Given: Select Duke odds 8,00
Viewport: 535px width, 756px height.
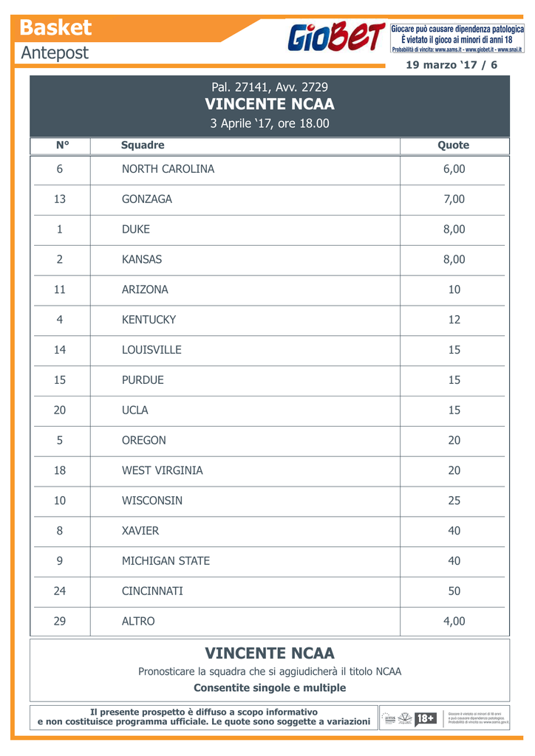Looking at the screenshot, I should (x=454, y=230).
